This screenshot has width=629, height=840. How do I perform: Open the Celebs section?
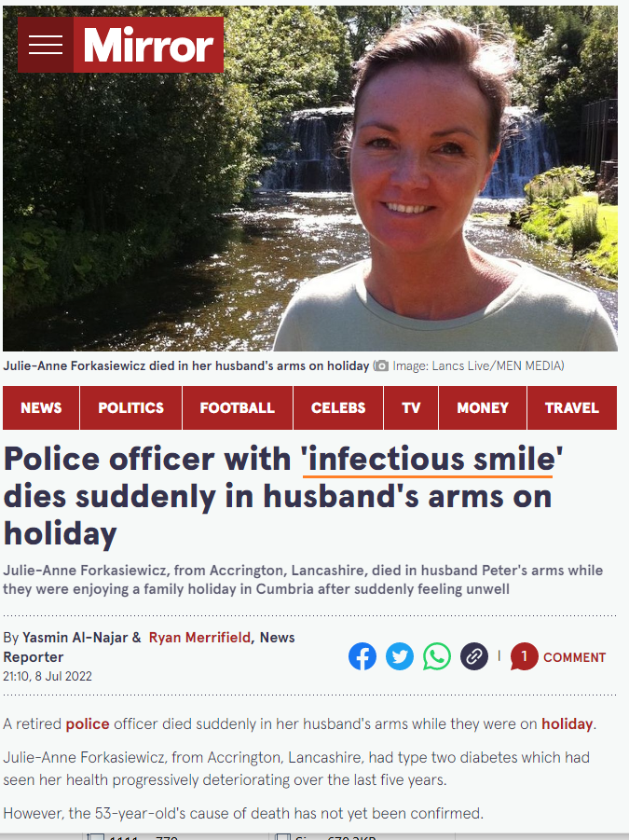[x=338, y=407]
